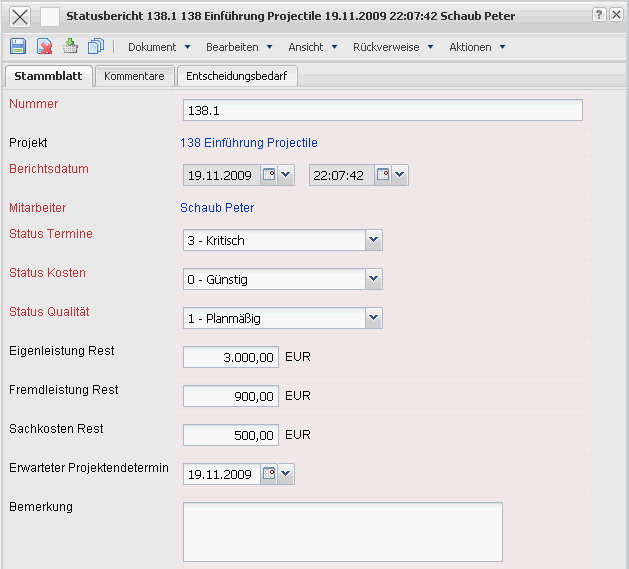This screenshot has height=569, width=629.
Task: Expand the Status Termine dropdown
Action: (x=373, y=240)
